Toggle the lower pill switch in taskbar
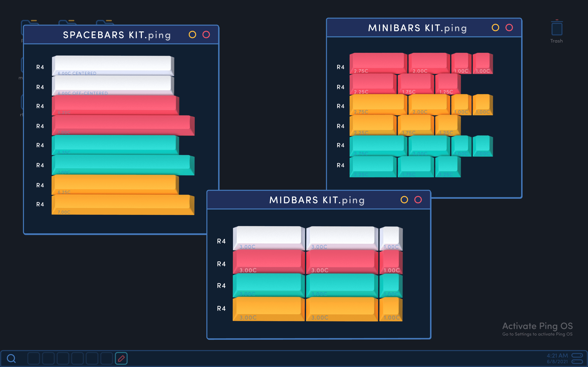The width and height of the screenshot is (588, 367). pyautogui.click(x=577, y=362)
